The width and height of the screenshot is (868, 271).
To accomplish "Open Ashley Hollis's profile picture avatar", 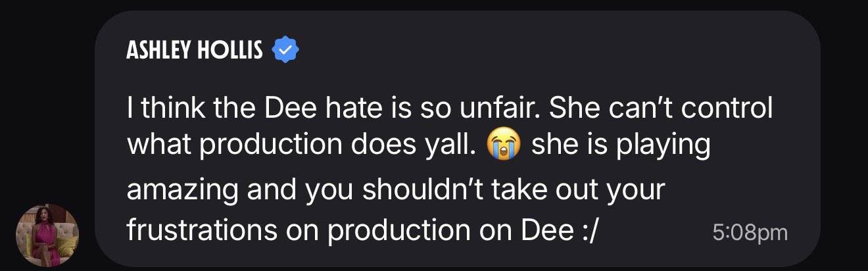I will 47,235.
